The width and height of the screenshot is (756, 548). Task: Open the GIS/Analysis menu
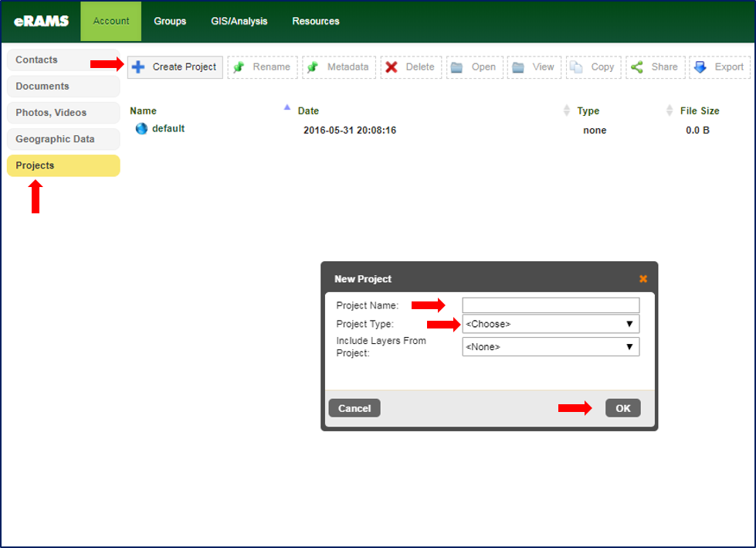click(239, 22)
